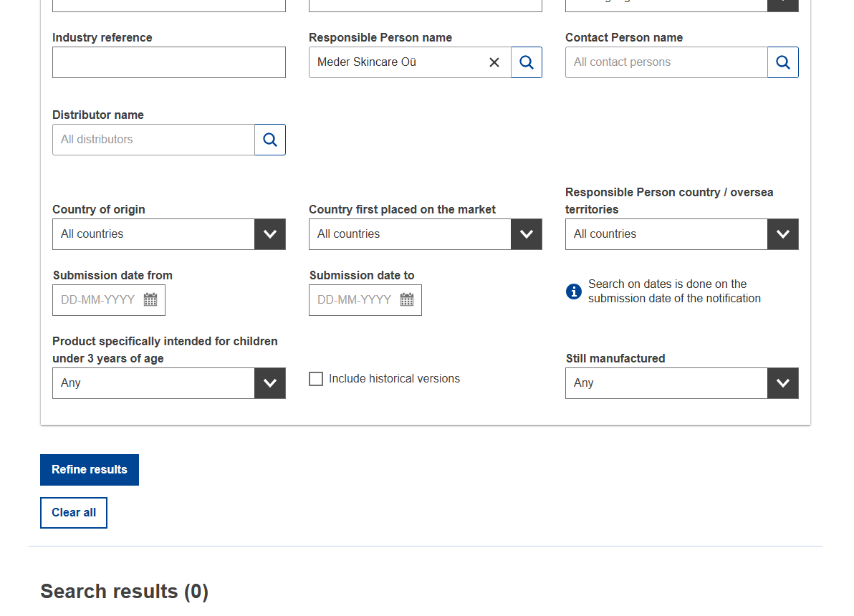Click the Contact Person name search icon

click(x=783, y=62)
